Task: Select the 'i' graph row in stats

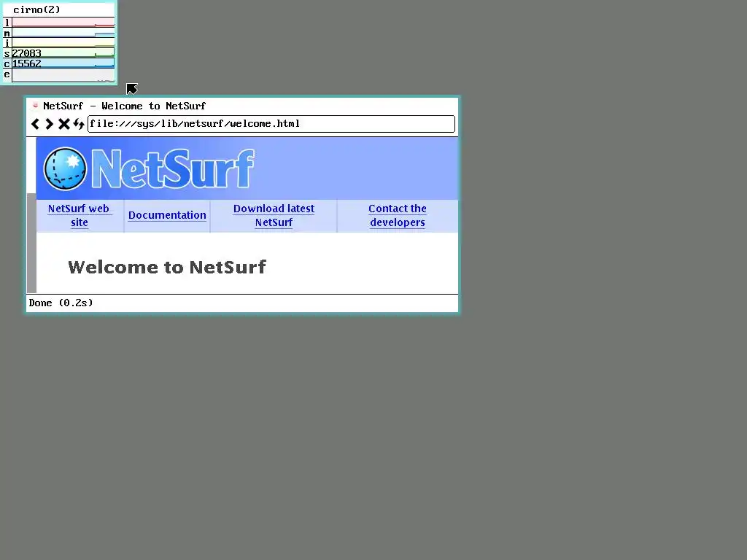Action: 59,43
